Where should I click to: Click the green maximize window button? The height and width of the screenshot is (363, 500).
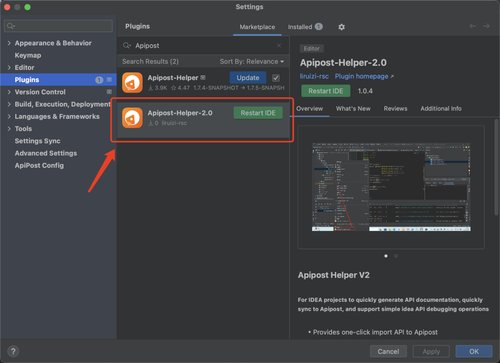pos(27,7)
